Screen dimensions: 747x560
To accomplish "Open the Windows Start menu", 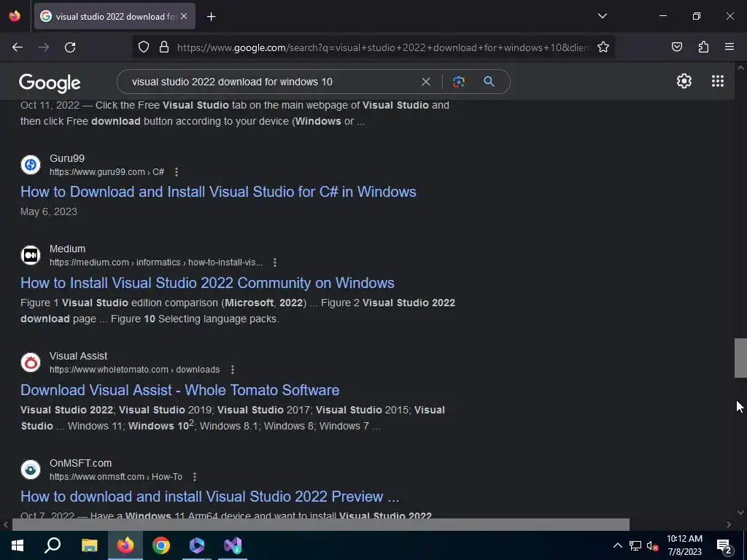I will click(x=18, y=545).
